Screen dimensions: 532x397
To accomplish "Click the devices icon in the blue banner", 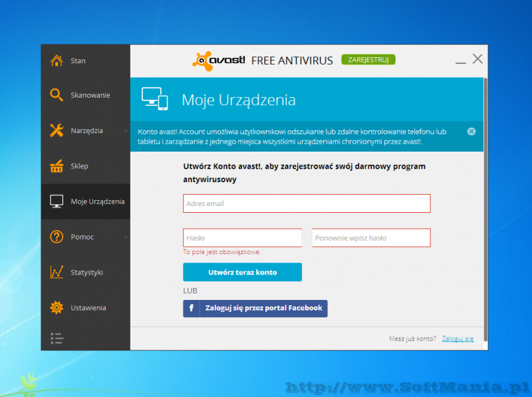I will 155,98.
